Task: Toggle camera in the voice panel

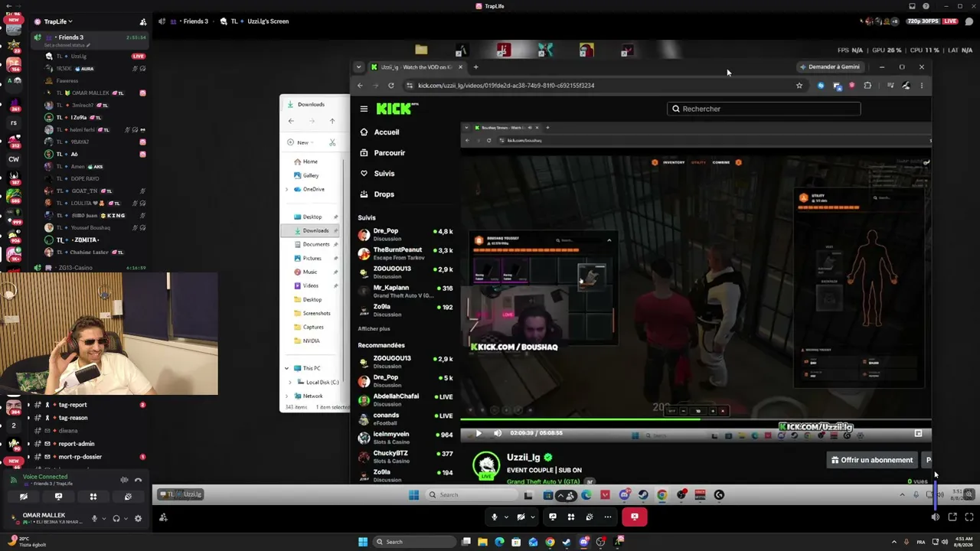Action: tap(24, 497)
